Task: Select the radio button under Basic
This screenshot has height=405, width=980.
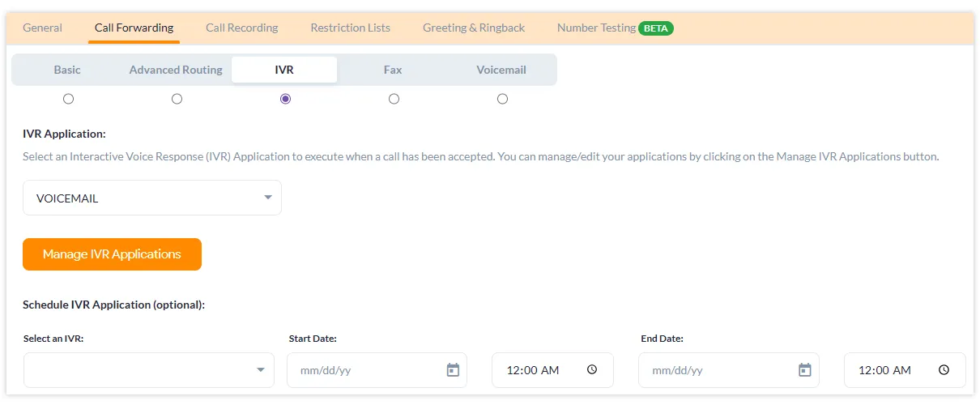Action: click(68, 99)
